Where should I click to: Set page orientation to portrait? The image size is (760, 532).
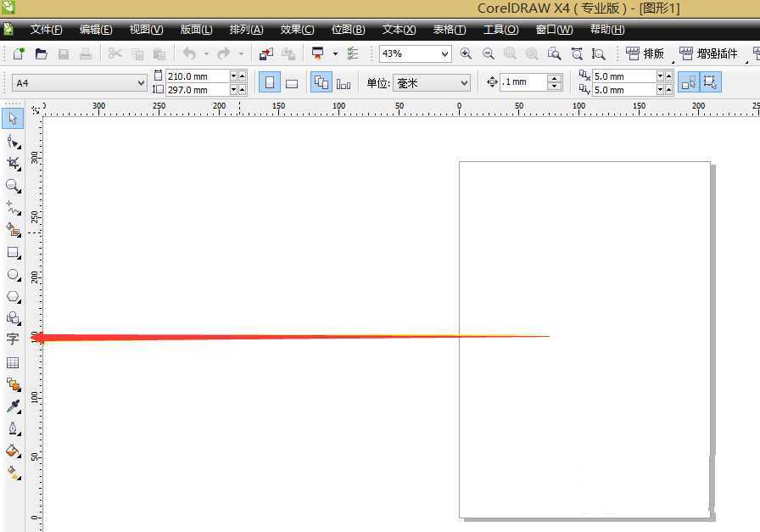(269, 83)
